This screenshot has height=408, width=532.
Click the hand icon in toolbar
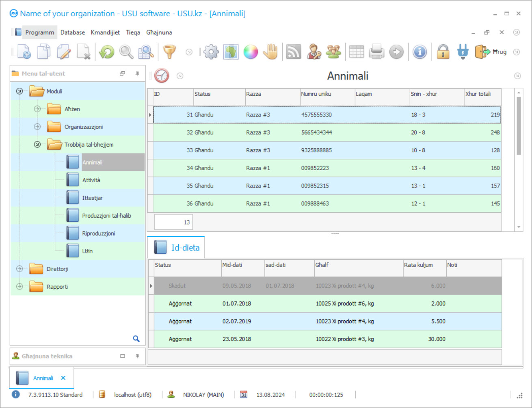tap(270, 52)
